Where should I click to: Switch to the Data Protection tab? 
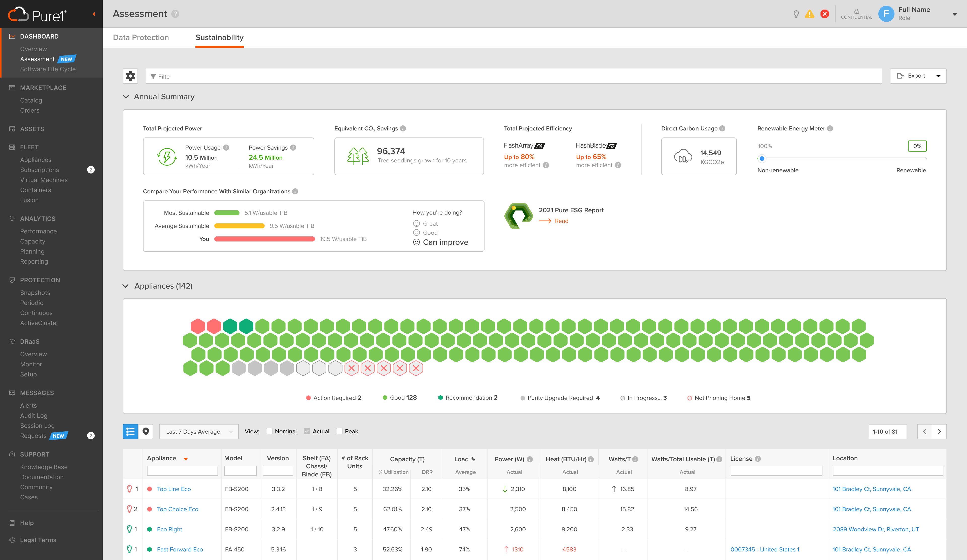[x=141, y=38]
